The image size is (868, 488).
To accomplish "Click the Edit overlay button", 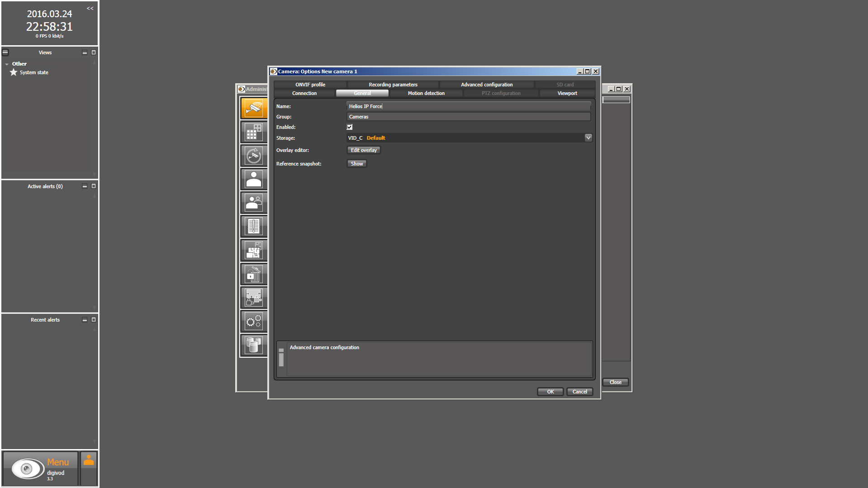I will tap(364, 150).
